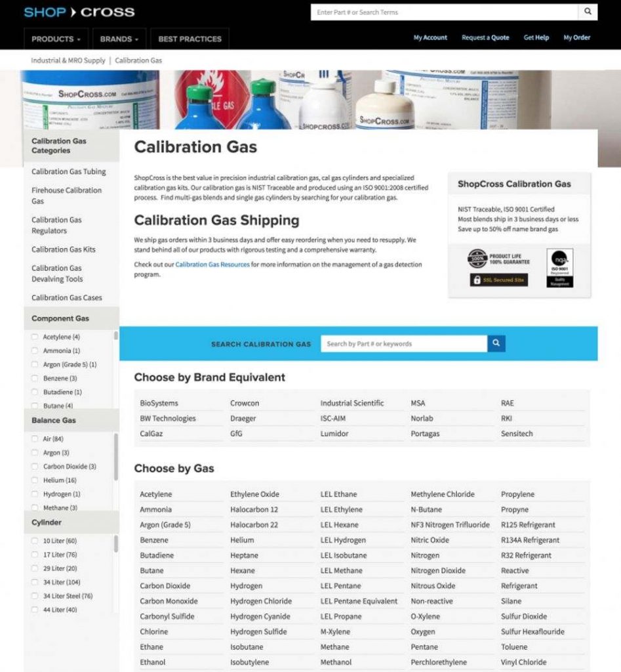Select the Helium (16) checkbox
The height and width of the screenshot is (672, 621).
tap(35, 480)
